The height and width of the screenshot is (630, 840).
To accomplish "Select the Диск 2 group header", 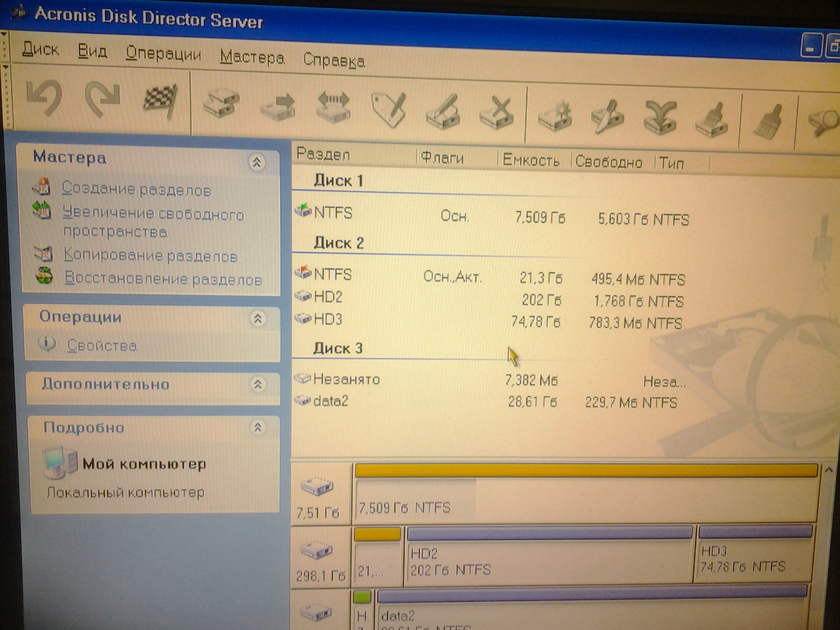I will (x=339, y=242).
